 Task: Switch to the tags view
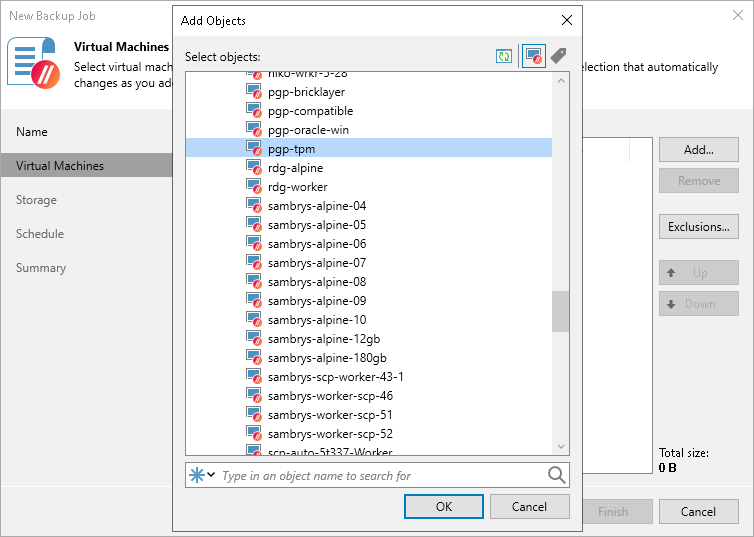pyautogui.click(x=558, y=56)
